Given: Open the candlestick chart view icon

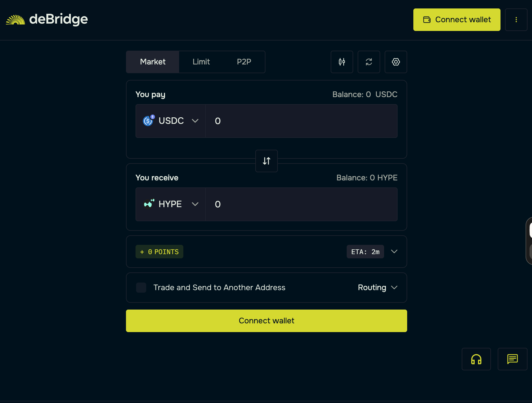Looking at the screenshot, I should (342, 62).
